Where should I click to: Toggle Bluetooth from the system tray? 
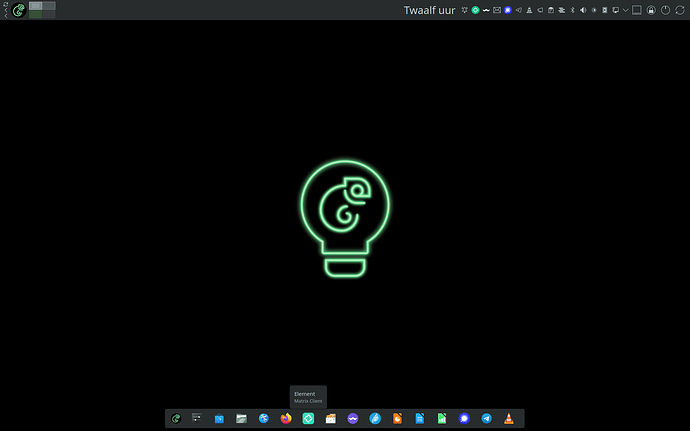[x=574, y=10]
